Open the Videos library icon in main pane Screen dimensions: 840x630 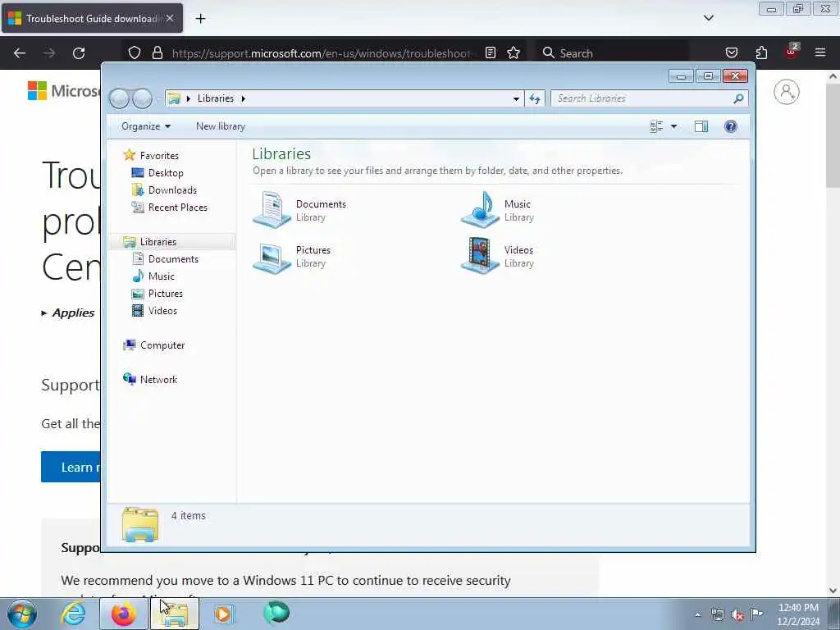(x=481, y=256)
